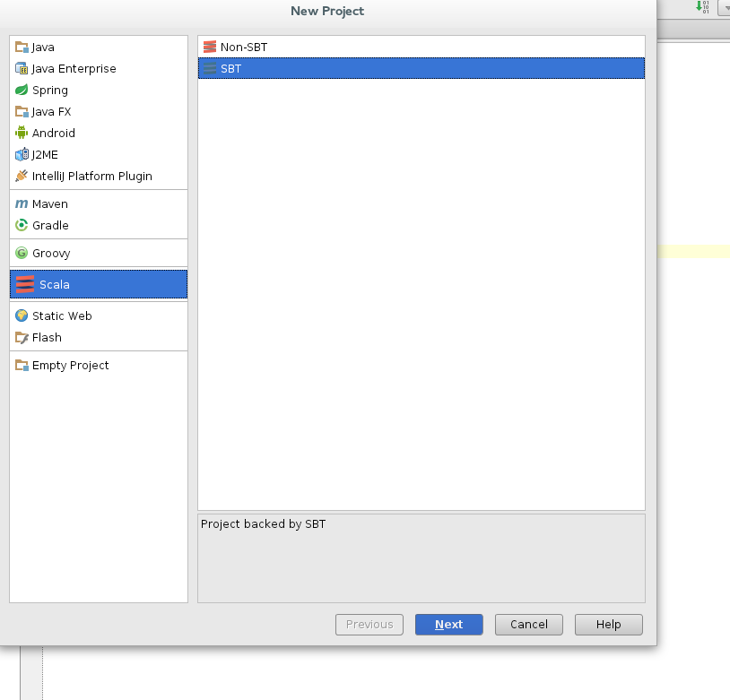Select the Scala label in sidebar
Image resolution: width=730 pixels, height=700 pixels.
coord(55,284)
